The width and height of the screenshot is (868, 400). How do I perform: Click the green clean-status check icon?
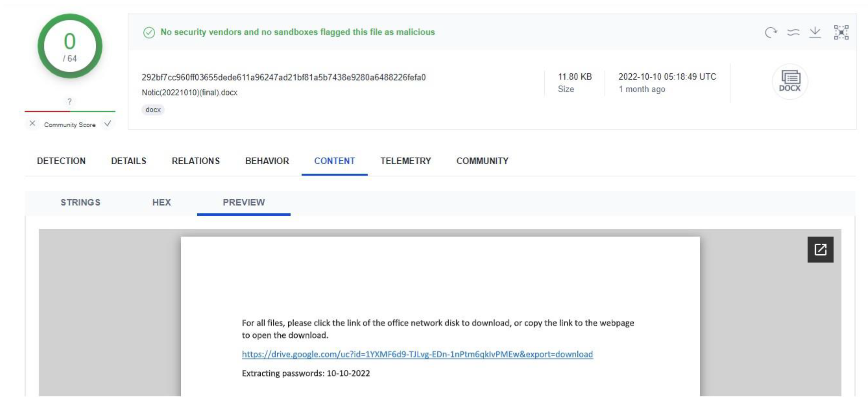(x=149, y=32)
